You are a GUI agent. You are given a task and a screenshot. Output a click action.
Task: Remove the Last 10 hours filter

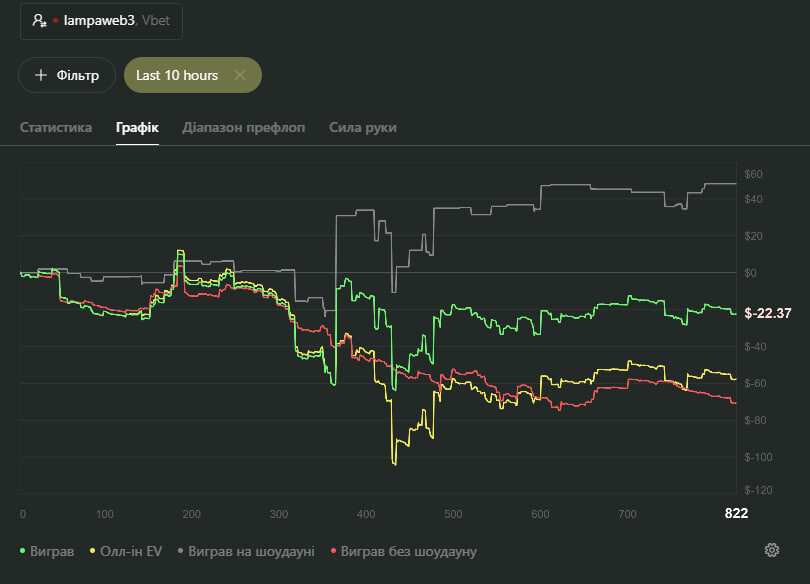click(240, 75)
